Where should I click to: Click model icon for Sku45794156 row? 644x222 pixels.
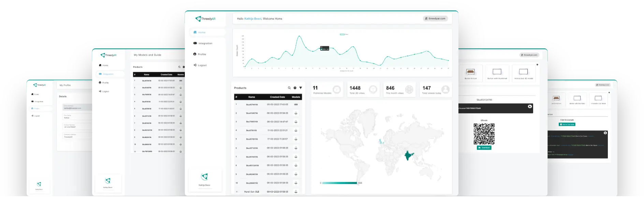pyautogui.click(x=296, y=104)
